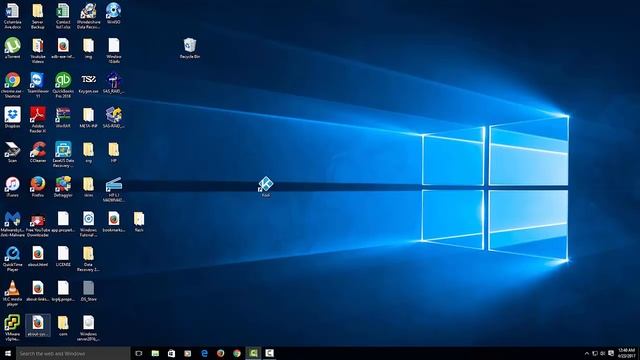
Task: Open the volume control in tray
Action: click(x=603, y=353)
